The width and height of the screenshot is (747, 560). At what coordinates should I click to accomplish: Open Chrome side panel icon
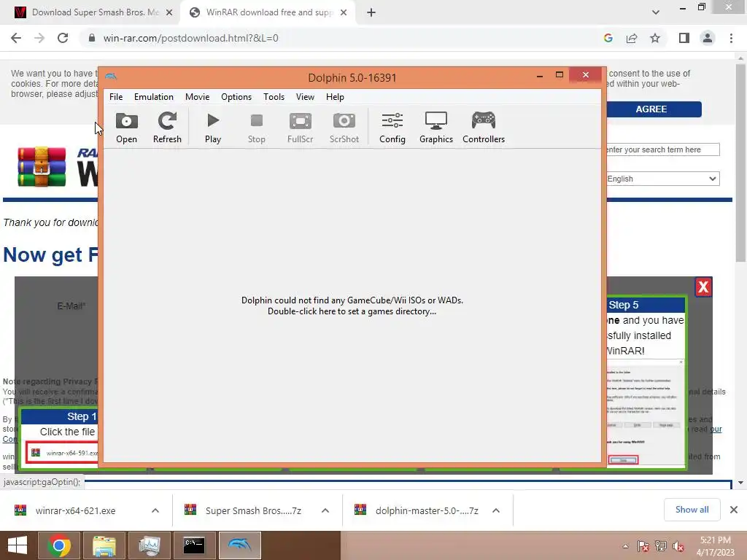pyautogui.click(x=684, y=38)
